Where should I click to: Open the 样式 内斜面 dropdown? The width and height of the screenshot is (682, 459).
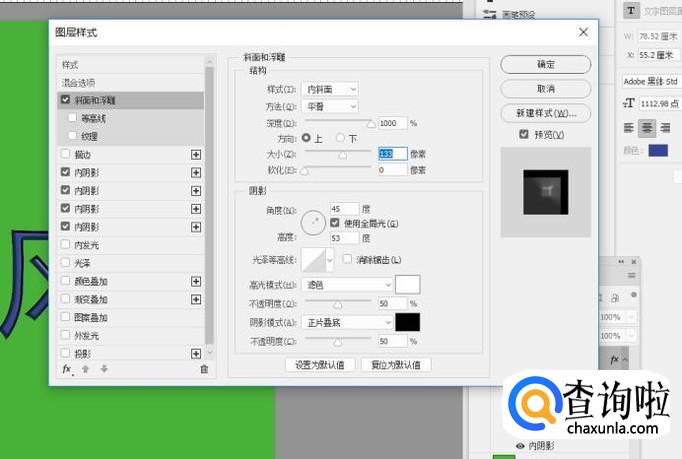point(332,90)
